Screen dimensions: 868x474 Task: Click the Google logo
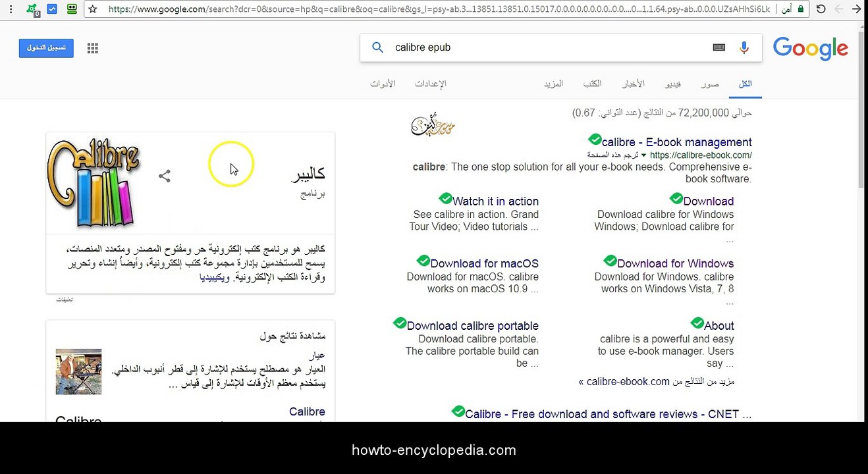click(x=811, y=48)
